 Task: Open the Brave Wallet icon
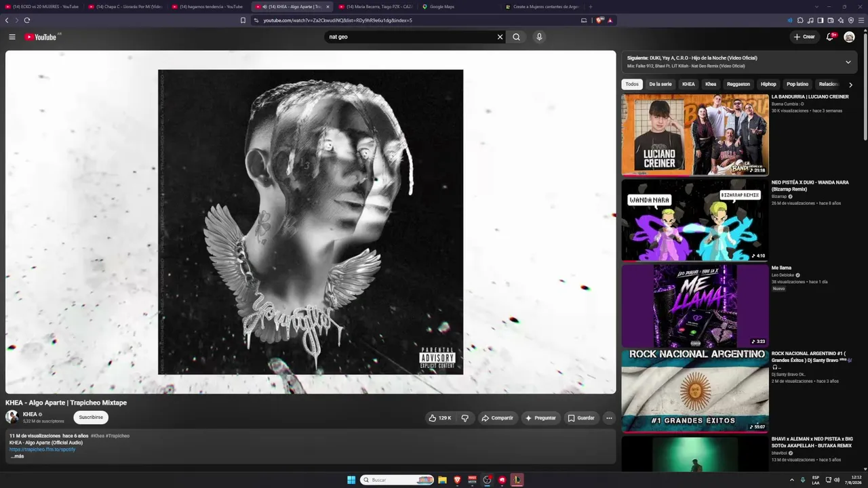point(831,20)
